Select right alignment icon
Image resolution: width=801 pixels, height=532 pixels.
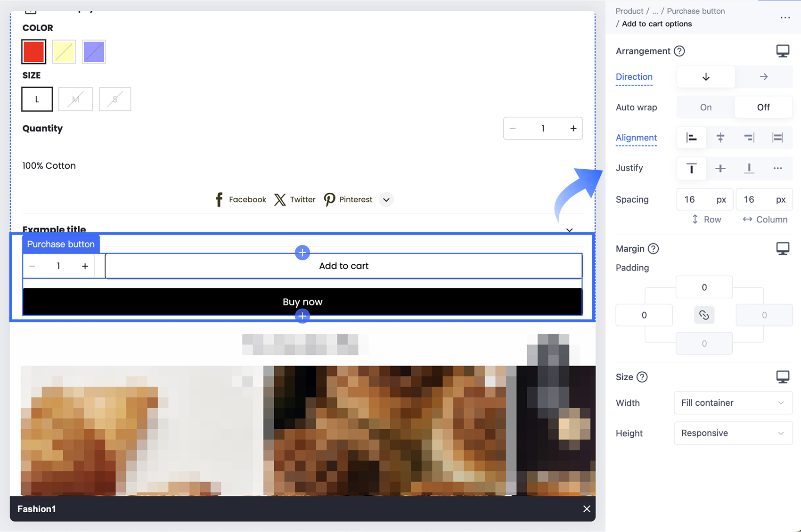[x=749, y=138]
